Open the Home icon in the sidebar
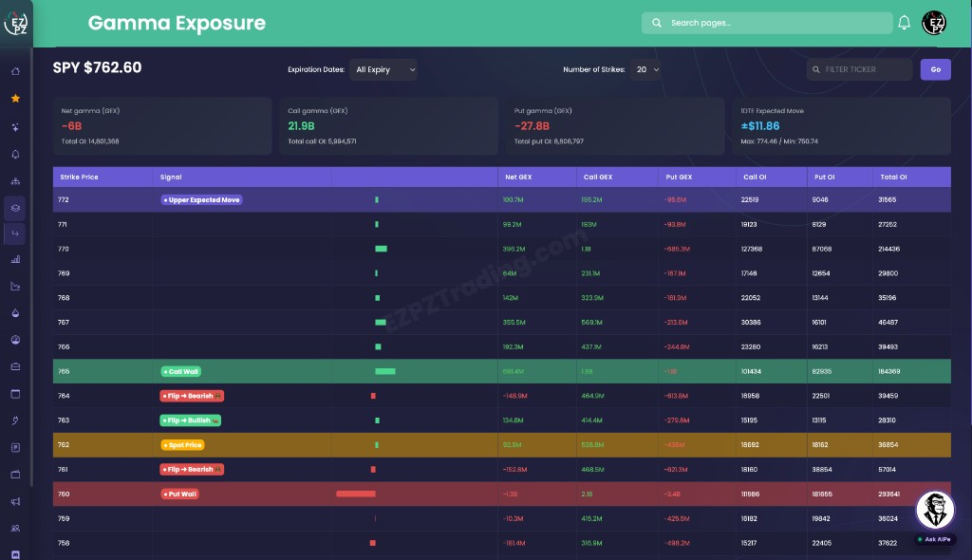Screen dimensions: 972x560 [15, 71]
